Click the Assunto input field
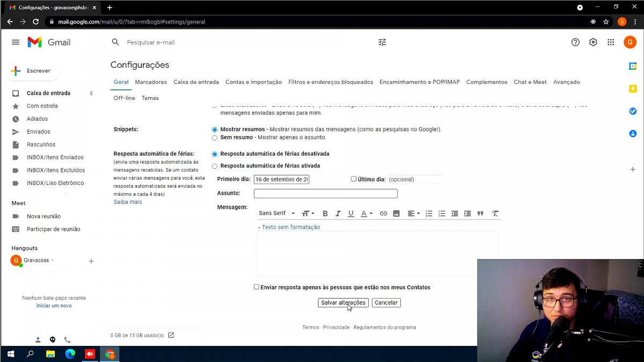 (x=326, y=194)
